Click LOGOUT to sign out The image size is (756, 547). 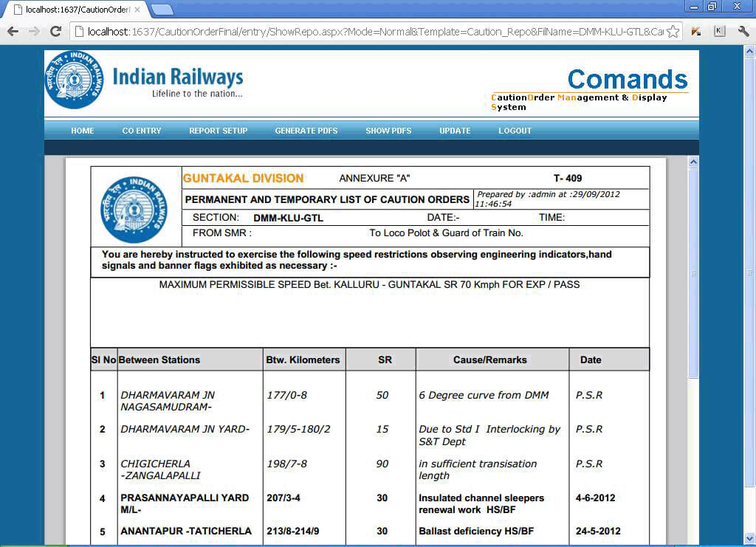click(515, 131)
